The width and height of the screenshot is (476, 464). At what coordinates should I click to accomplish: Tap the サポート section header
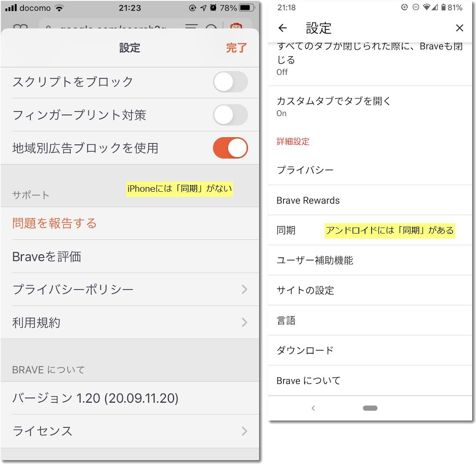pos(31,195)
